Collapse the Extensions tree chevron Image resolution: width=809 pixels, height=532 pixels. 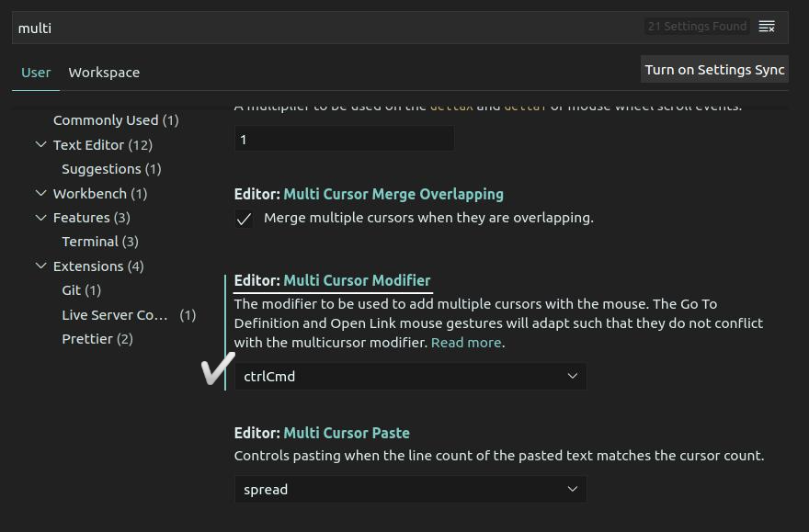[40, 266]
